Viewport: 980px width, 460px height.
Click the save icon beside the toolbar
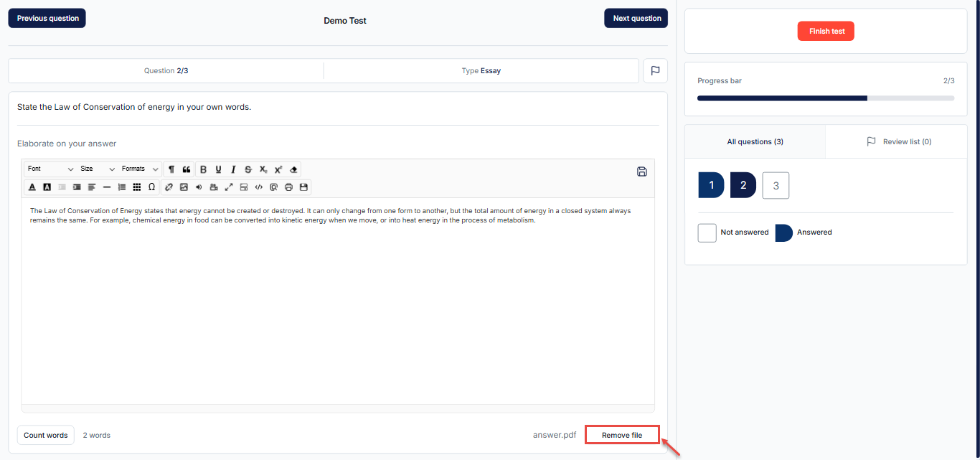click(x=642, y=172)
